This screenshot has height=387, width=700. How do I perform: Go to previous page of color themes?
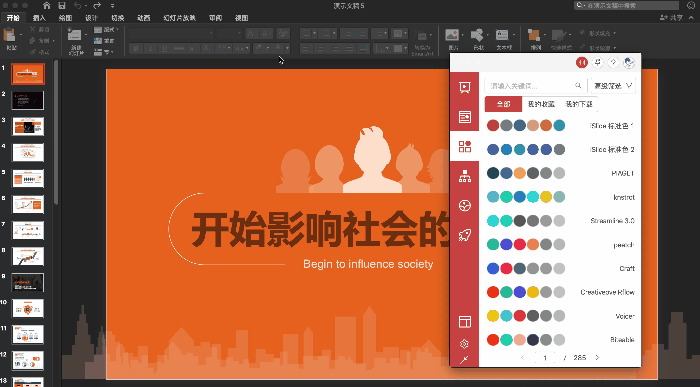(523, 358)
